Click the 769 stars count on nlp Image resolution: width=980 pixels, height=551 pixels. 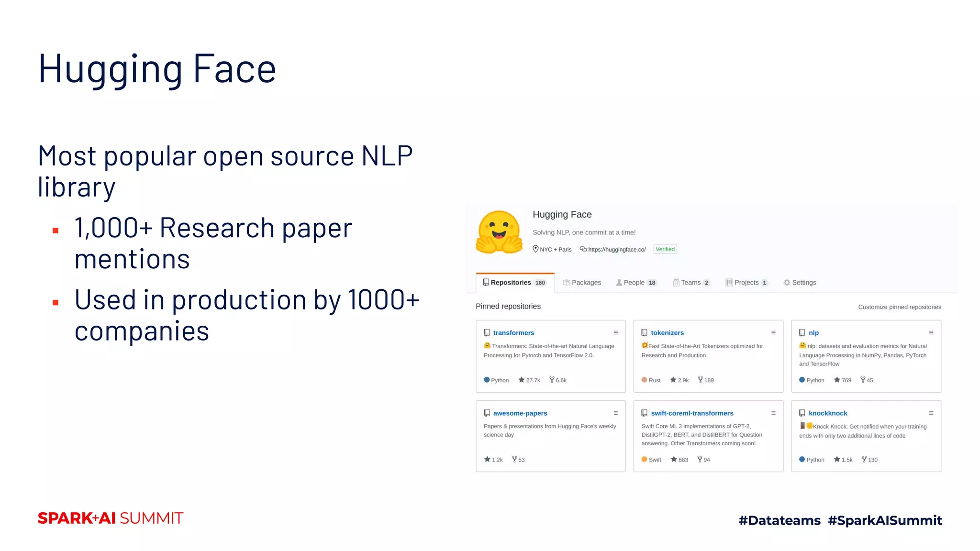(x=843, y=380)
